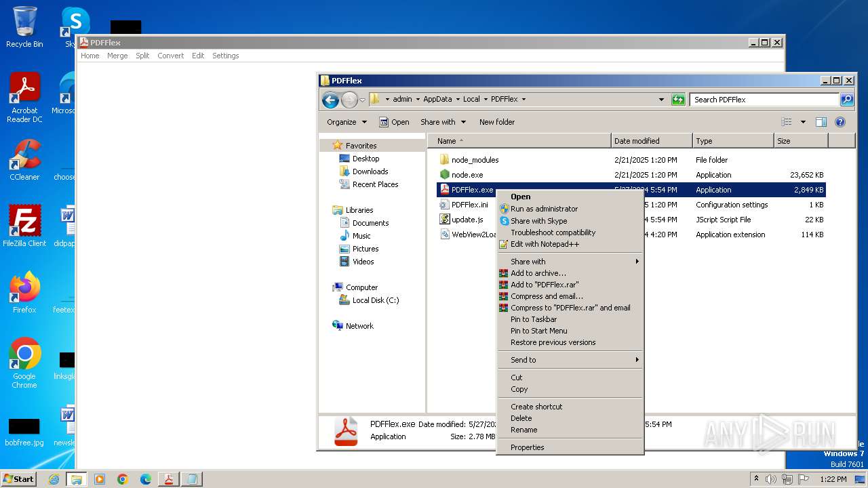Click AppData segment in address path

(437, 99)
